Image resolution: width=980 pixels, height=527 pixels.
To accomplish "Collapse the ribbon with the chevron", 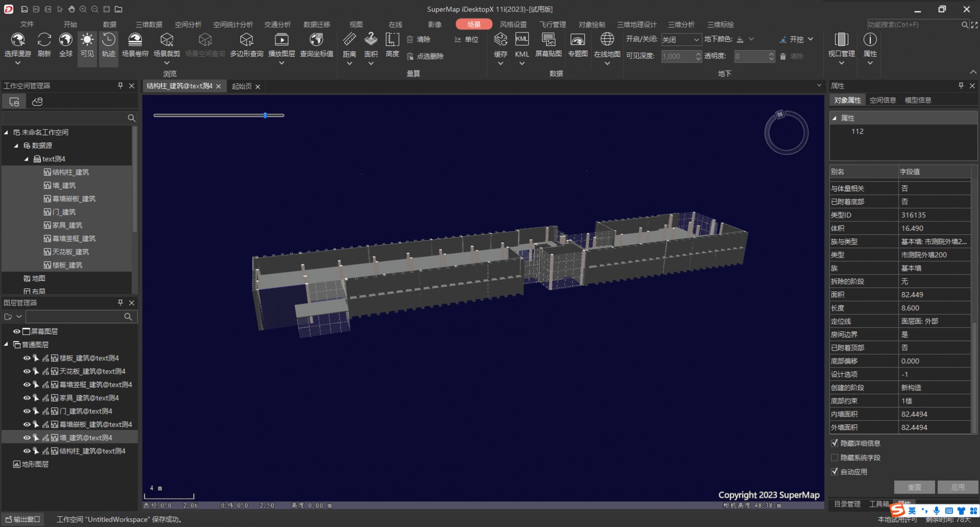I will [973, 72].
